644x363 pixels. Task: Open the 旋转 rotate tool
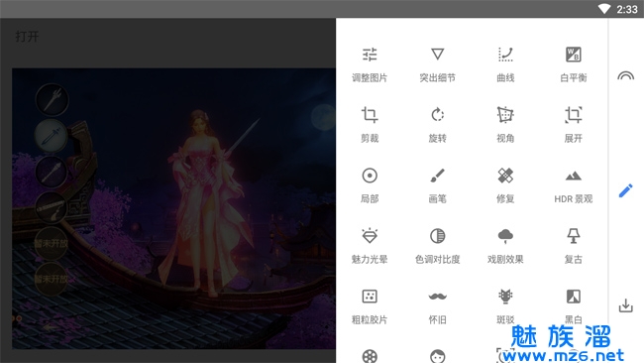tap(437, 125)
